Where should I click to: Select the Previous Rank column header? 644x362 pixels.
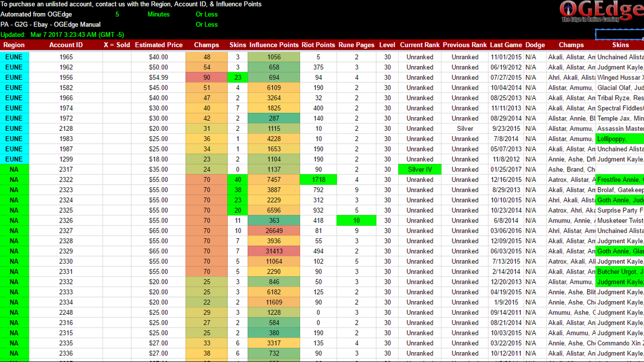(x=465, y=45)
